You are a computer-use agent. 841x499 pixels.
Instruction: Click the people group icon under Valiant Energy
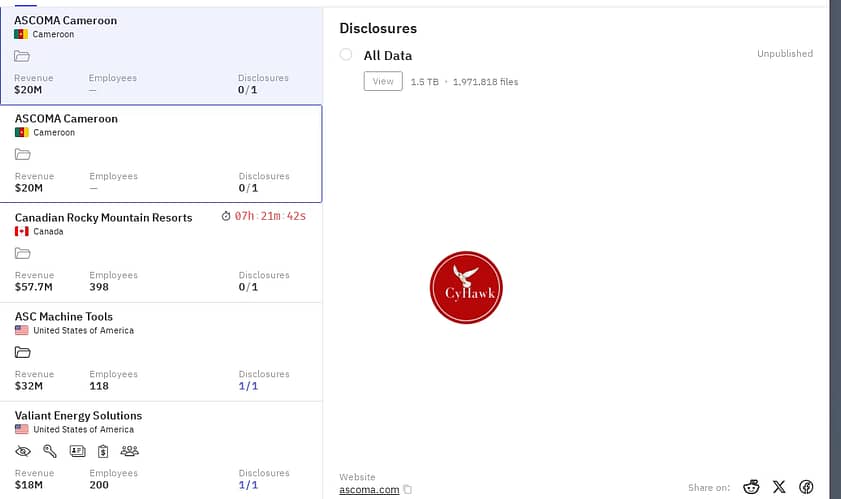(129, 451)
